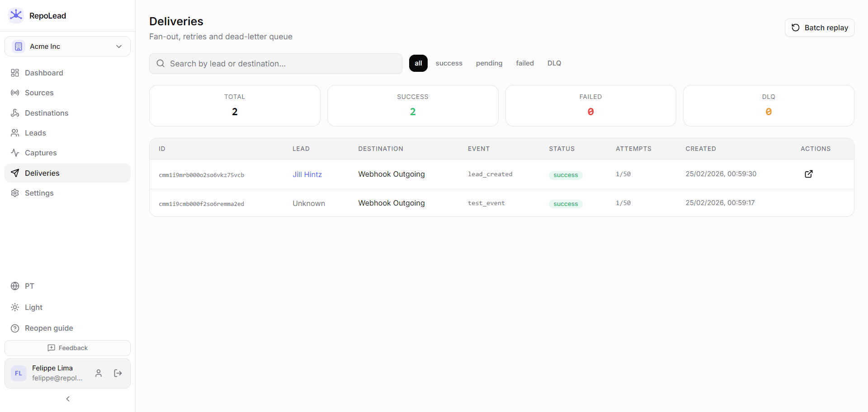Open the PT language selector
This screenshot has width=868, height=412.
click(29, 286)
